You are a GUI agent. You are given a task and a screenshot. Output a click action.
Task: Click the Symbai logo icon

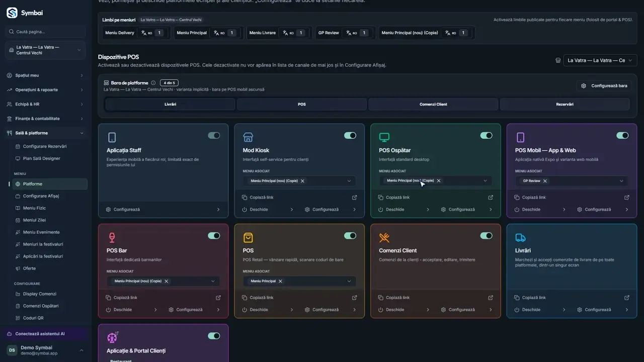click(x=12, y=13)
